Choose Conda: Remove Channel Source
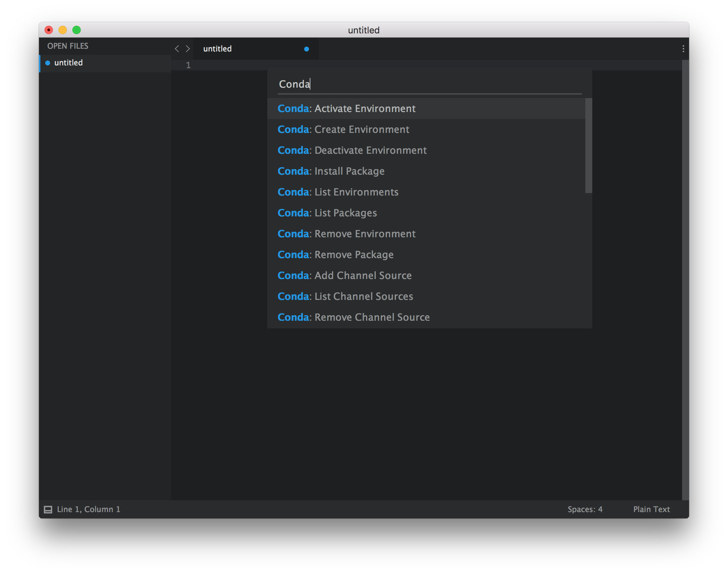 [353, 317]
